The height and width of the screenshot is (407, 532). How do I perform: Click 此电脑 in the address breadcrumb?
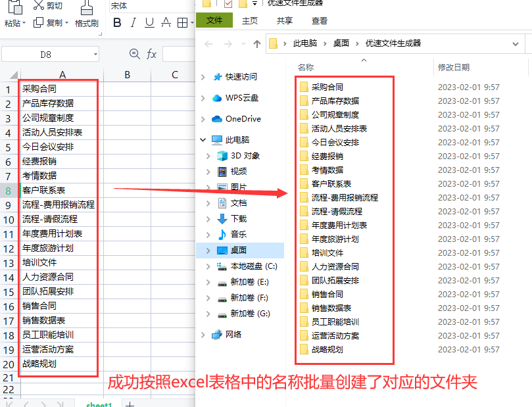click(x=305, y=43)
